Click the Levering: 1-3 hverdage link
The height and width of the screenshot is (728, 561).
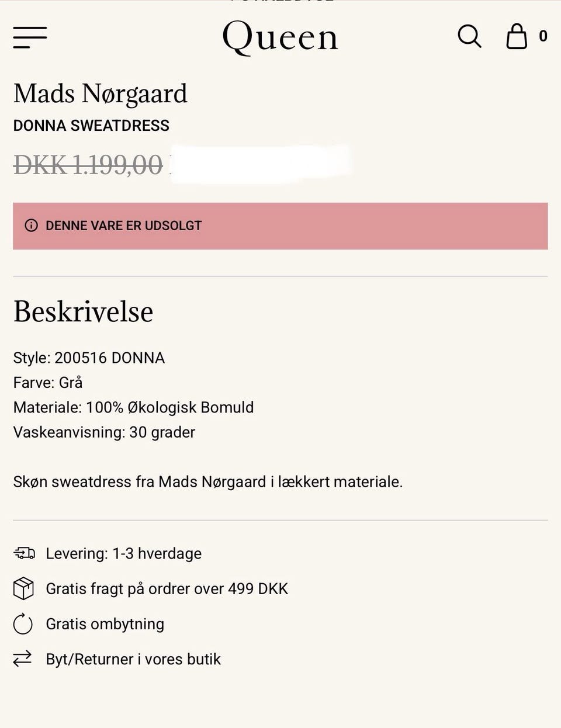pyautogui.click(x=123, y=553)
